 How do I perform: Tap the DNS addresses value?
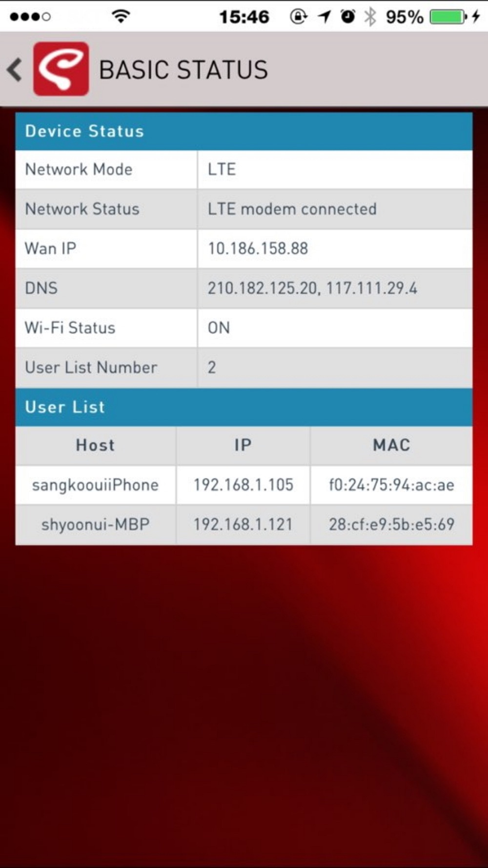click(x=312, y=288)
